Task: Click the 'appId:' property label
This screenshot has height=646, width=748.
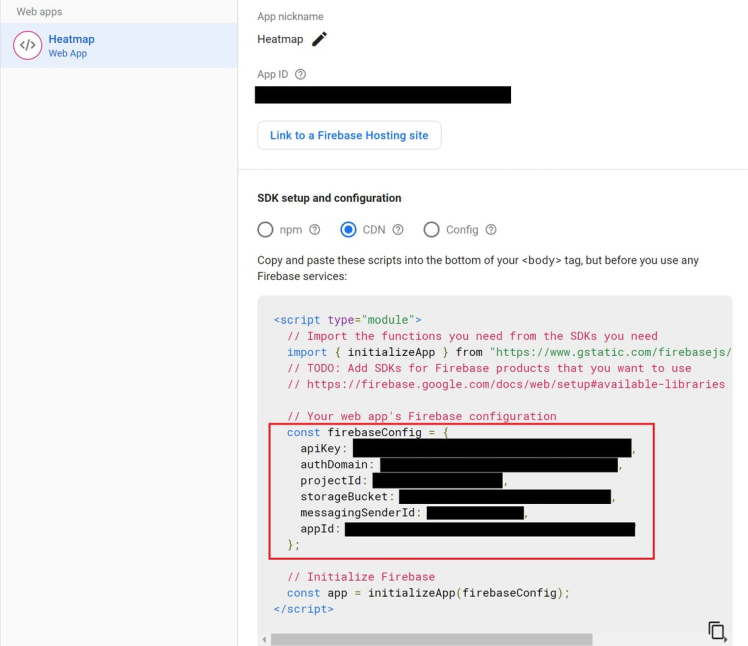Action: 320,529
